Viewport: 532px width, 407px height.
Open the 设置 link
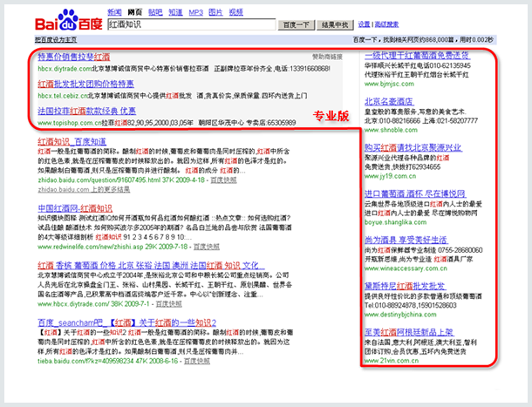(x=364, y=24)
